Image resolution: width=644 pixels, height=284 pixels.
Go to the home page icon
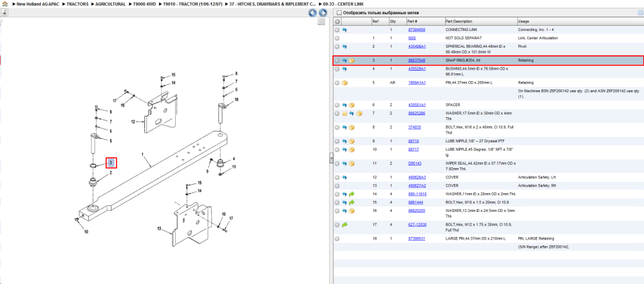[x=5, y=4]
